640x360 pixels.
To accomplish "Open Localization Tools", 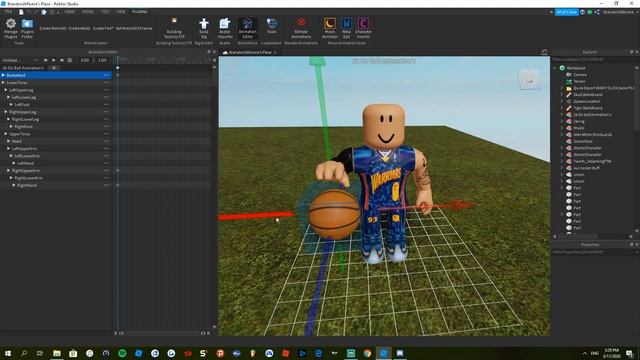I will coord(271,26).
